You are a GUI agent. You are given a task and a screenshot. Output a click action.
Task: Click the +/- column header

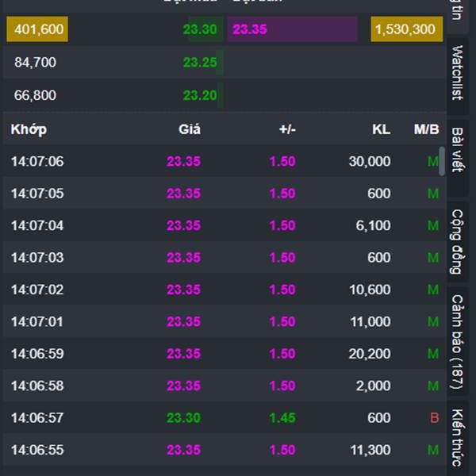(x=287, y=129)
